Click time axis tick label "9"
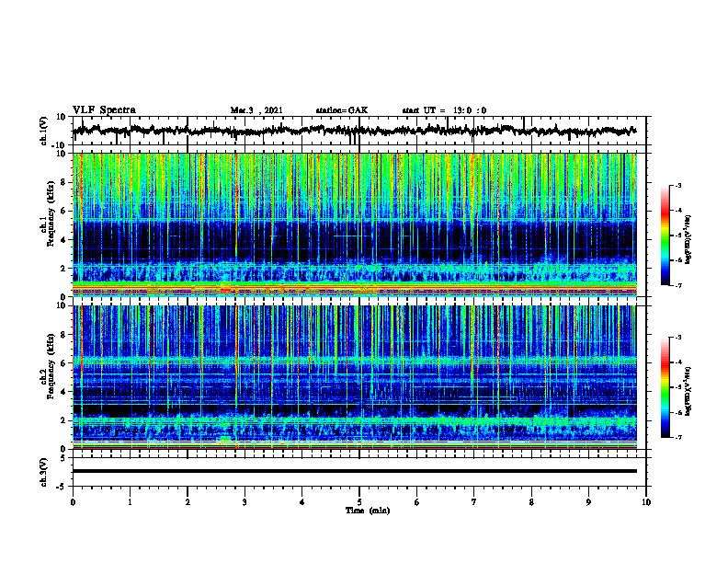This screenshot has height=563, width=728. pos(588,502)
